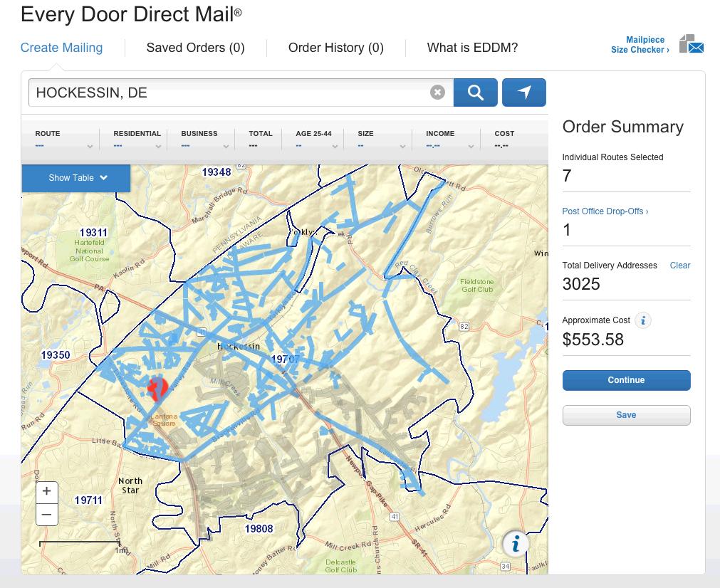Clear the search field with the X icon
Image resolution: width=720 pixels, height=588 pixels.
[x=437, y=93]
